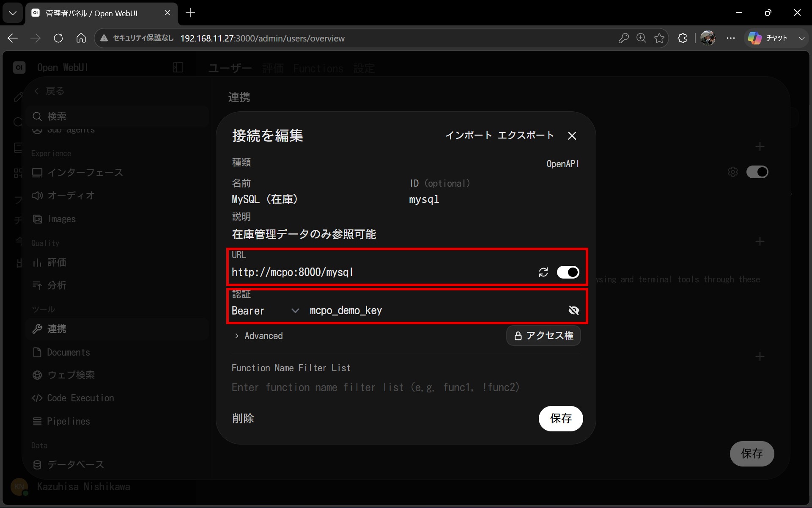Click the OpenAPI type switcher
Viewport: 812px width, 508px height.
pos(562,164)
